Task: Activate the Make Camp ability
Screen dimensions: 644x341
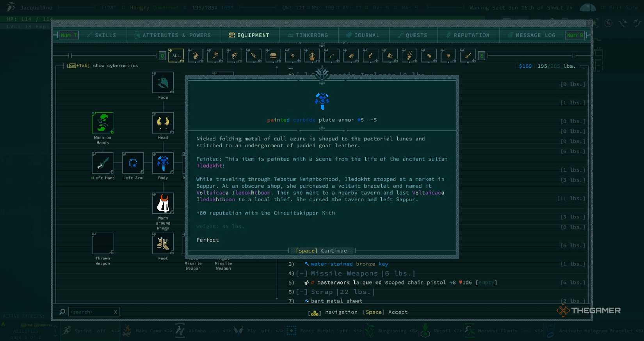Action: click(x=147, y=331)
